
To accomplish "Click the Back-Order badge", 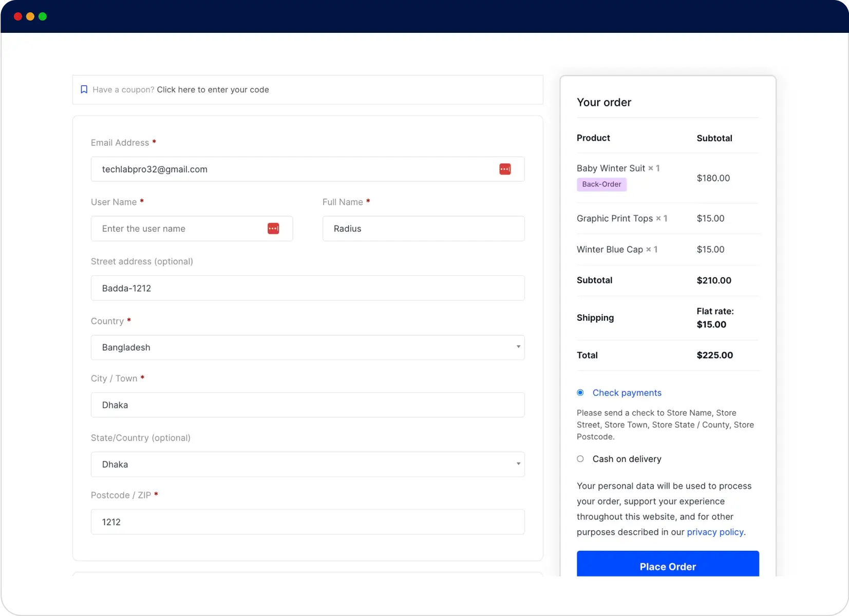I will (601, 184).
